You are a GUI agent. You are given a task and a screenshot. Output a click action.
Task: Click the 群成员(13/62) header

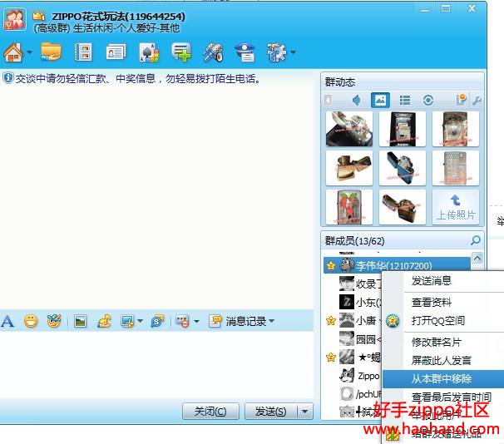(355, 240)
